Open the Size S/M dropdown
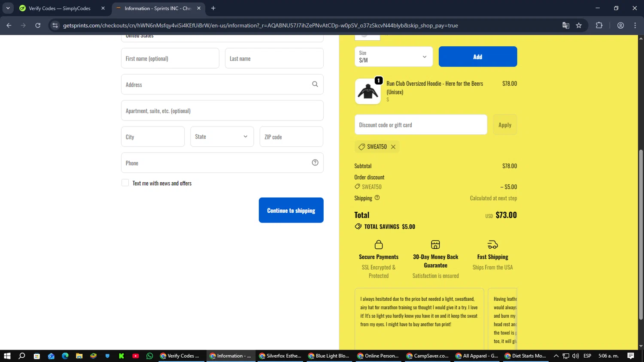 [393, 57]
